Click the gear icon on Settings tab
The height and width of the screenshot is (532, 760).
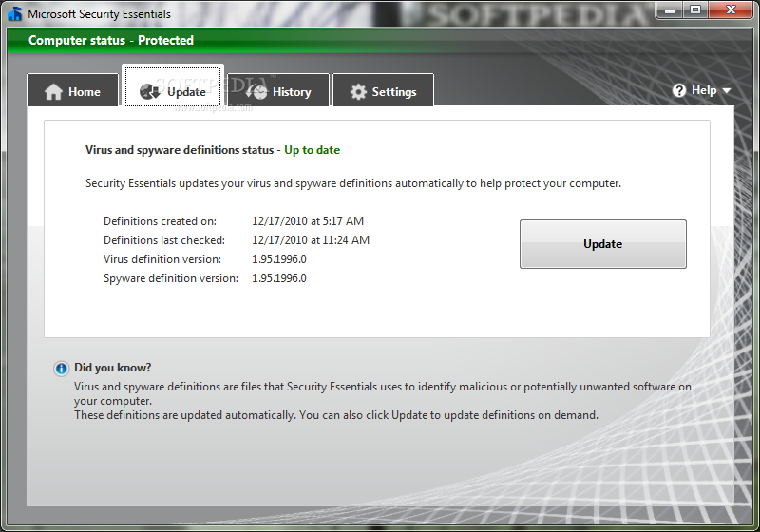click(x=358, y=91)
